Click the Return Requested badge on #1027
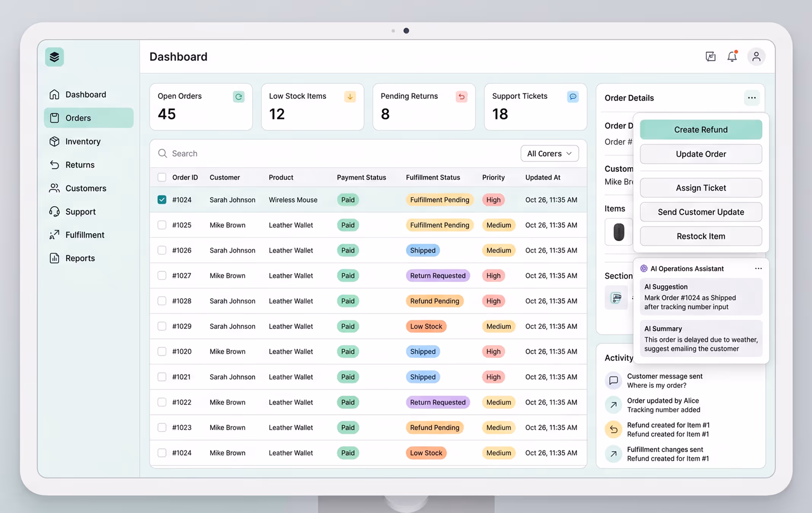Viewport: 812px width, 513px height. (x=438, y=276)
